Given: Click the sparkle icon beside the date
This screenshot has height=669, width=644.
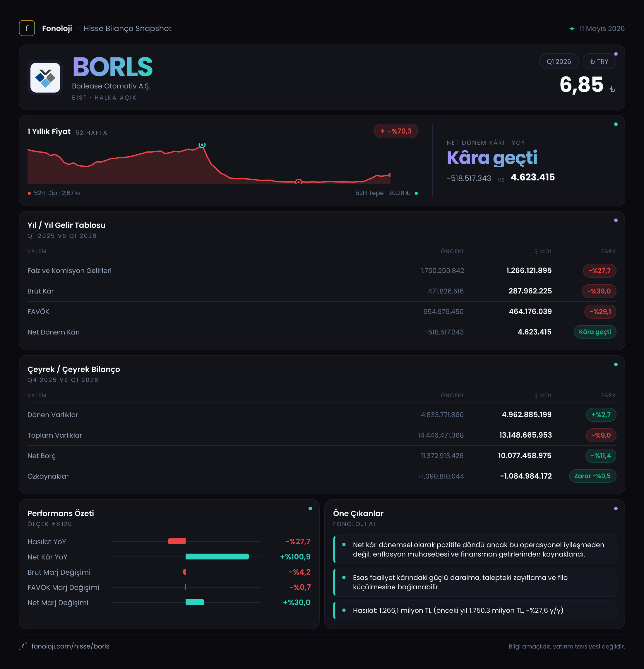Looking at the screenshot, I should tap(572, 29).
